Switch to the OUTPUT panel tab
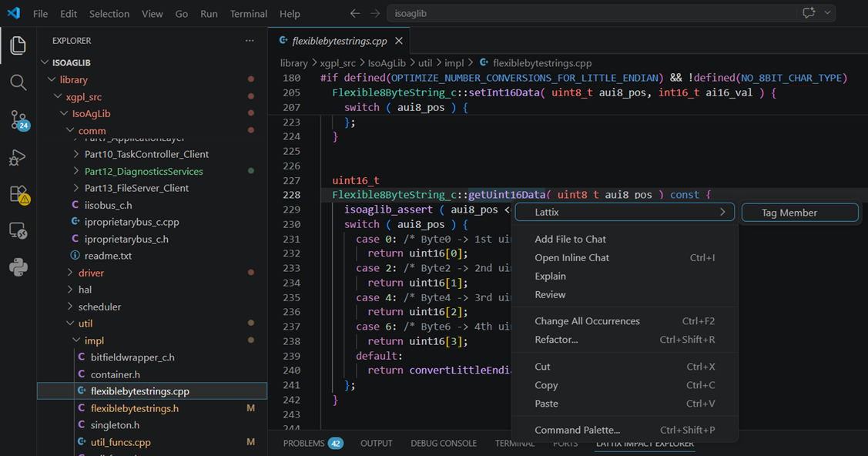Screen dimensions: 868x456 pos(377,443)
